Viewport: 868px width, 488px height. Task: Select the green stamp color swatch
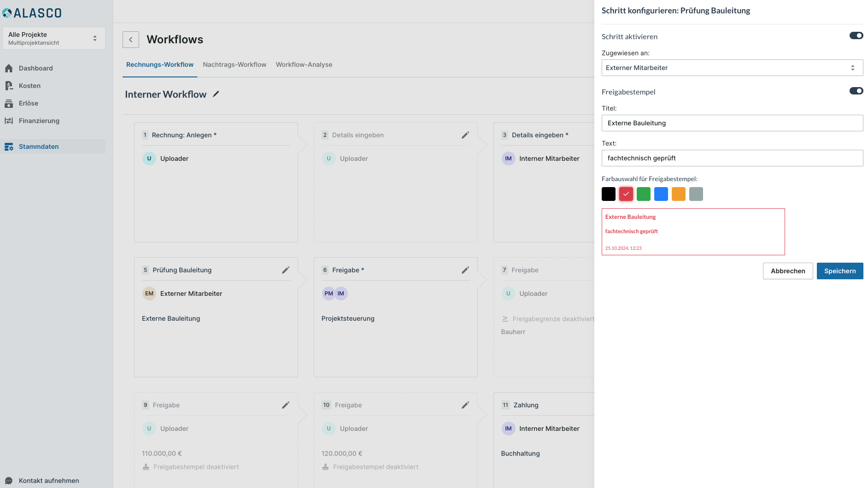643,194
